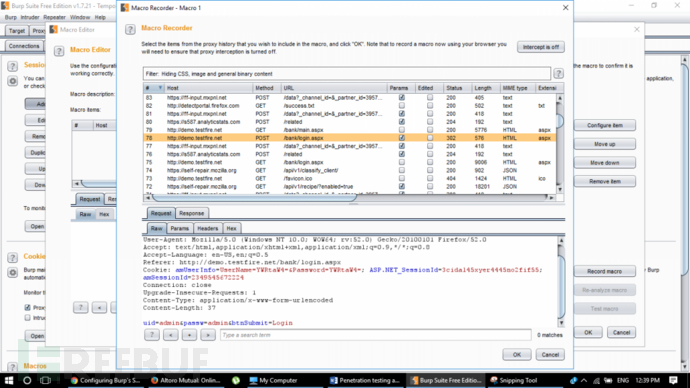690x388 pixels.
Task: Click the plus search options button
Action: [189, 335]
